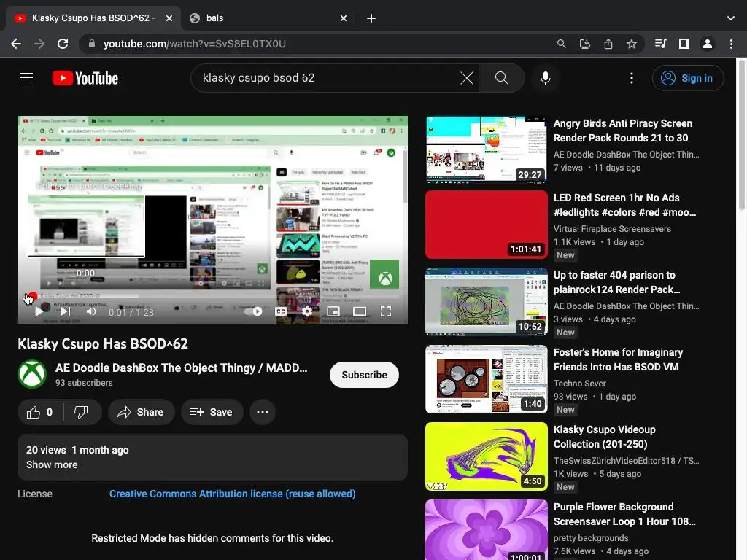Go back with the browser back arrow
Image resolution: width=747 pixels, height=560 pixels.
[x=16, y=44]
